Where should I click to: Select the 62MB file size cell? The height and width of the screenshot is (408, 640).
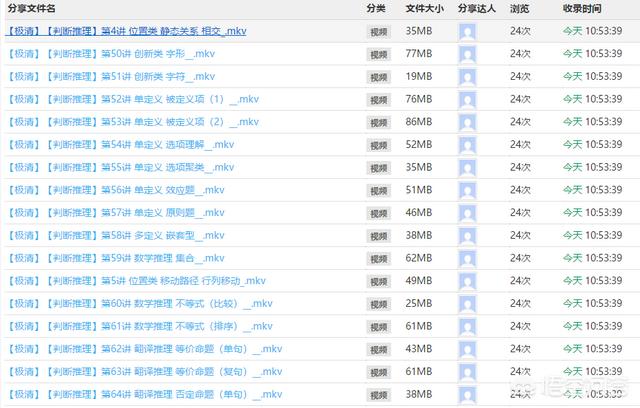pyautogui.click(x=419, y=258)
